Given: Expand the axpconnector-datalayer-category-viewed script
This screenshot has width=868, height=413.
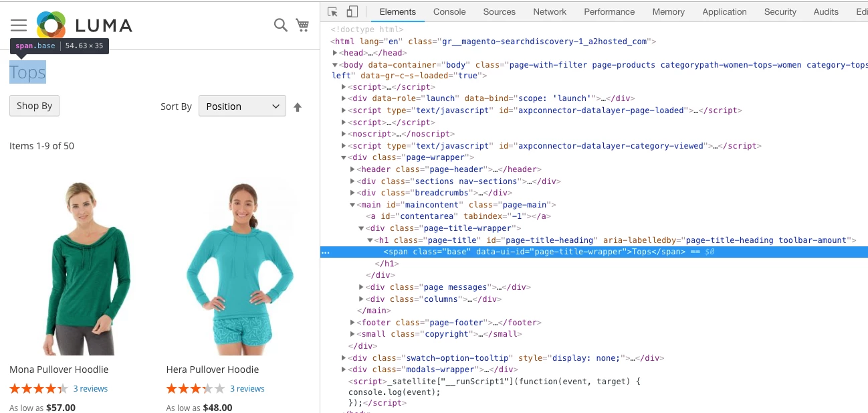Looking at the screenshot, I should (344, 146).
